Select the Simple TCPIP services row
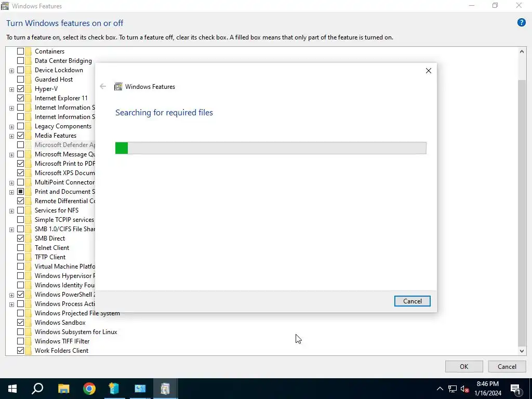This screenshot has height=399, width=532. 64,220
